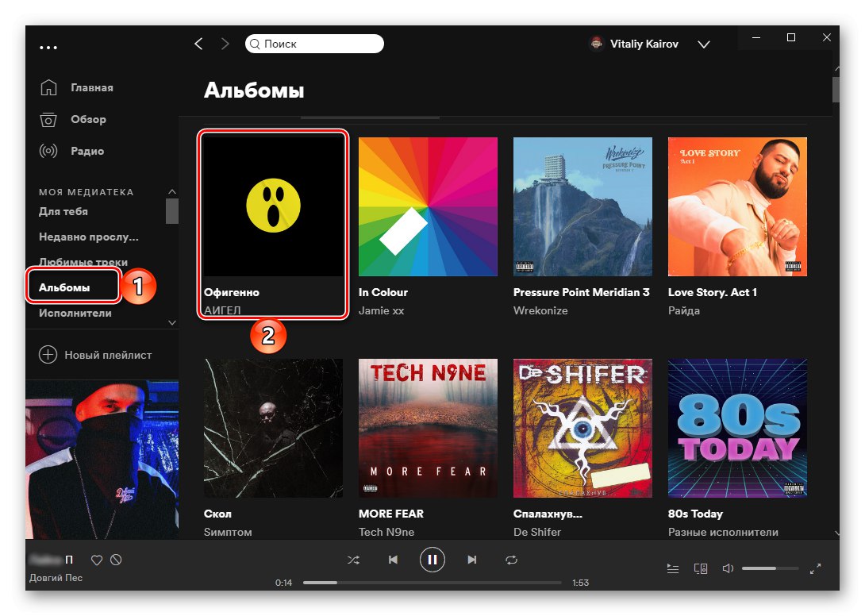865x616 pixels.
Task: Adjust the volume slider
Action: click(x=770, y=568)
